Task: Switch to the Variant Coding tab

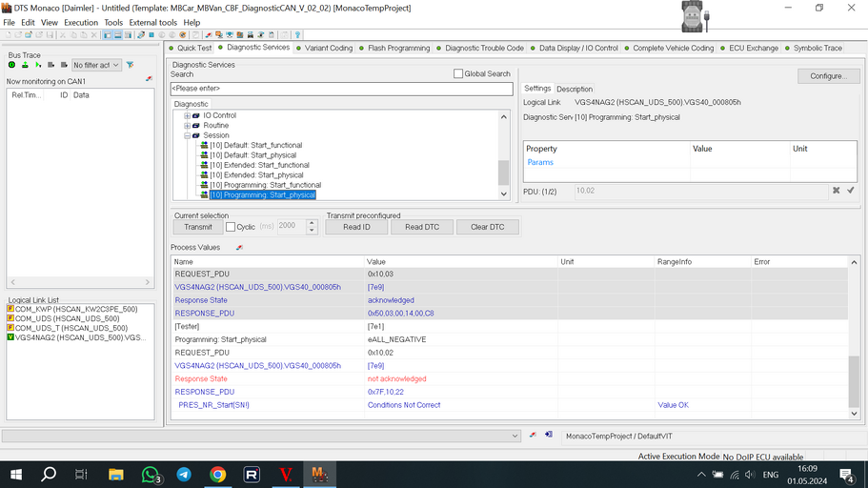Action: point(324,49)
